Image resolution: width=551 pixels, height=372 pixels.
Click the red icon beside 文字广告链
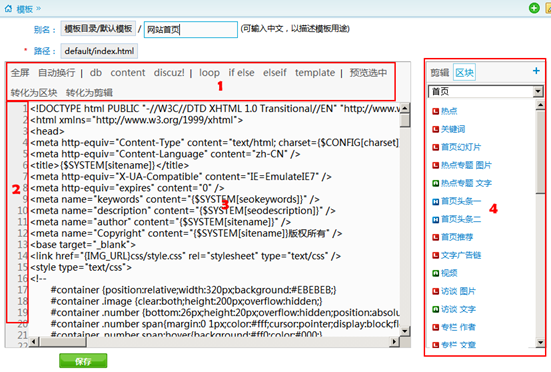point(435,255)
